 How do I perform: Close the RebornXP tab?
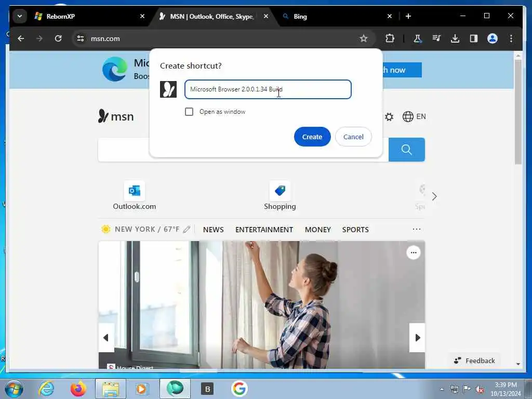coord(142,16)
